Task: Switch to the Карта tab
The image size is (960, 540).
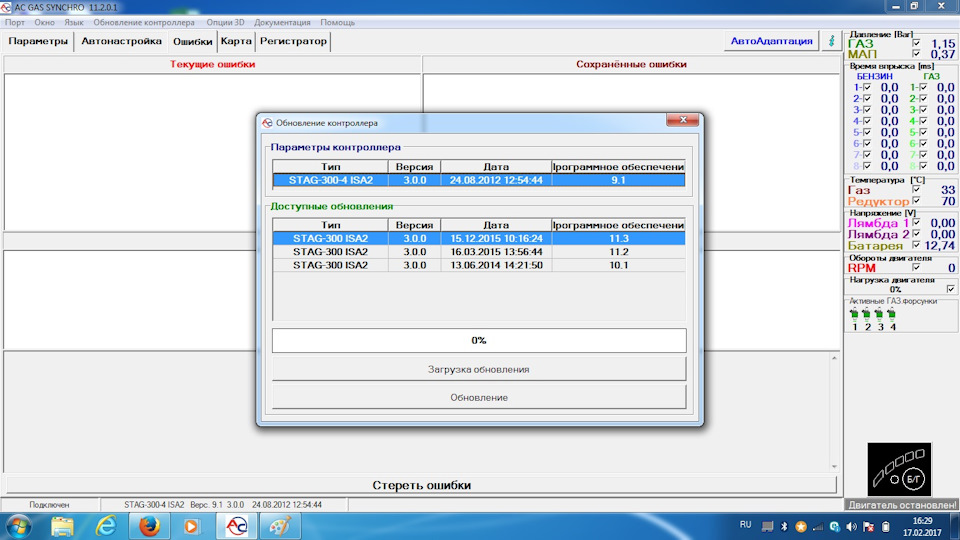Action: point(236,41)
